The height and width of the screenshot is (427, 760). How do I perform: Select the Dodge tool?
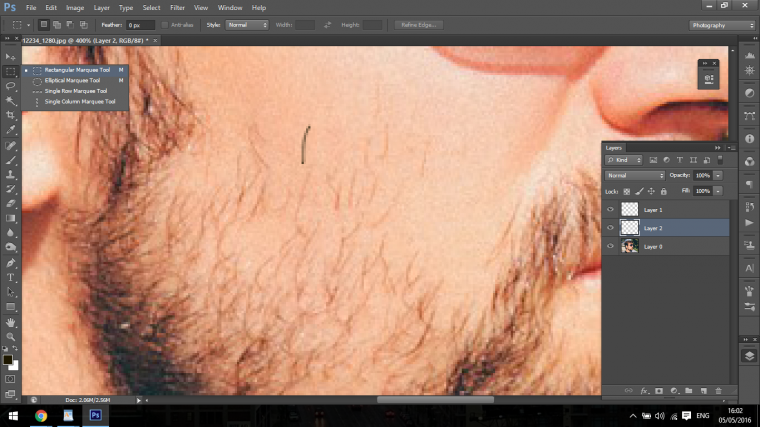[10, 247]
